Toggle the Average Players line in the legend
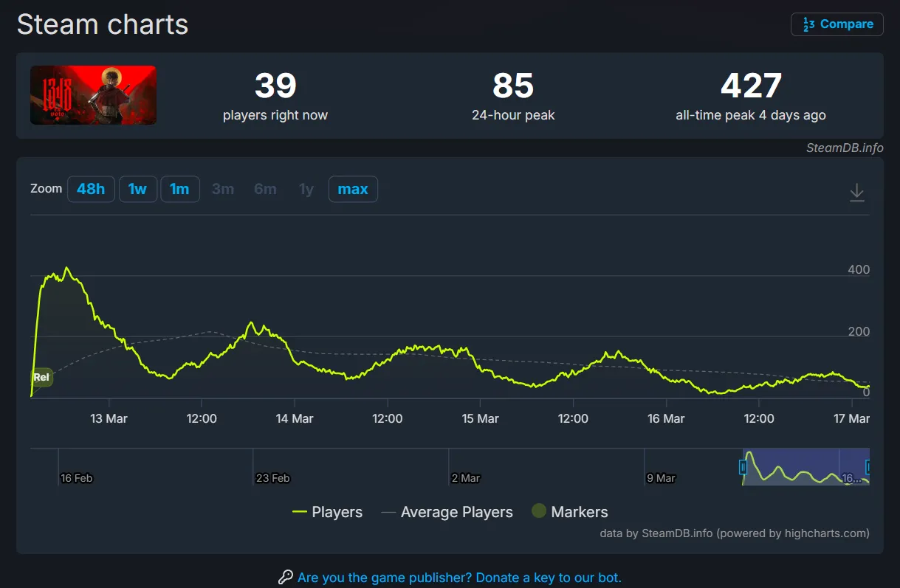 [x=447, y=511]
